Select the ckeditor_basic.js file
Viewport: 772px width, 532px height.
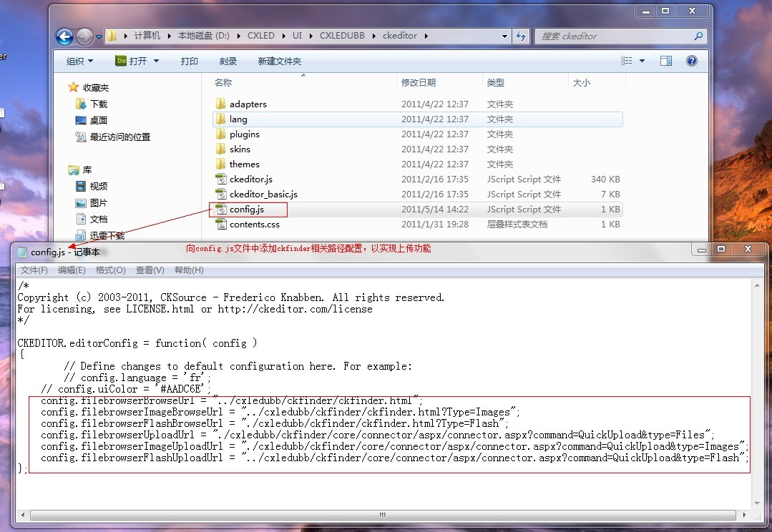pyautogui.click(x=263, y=194)
